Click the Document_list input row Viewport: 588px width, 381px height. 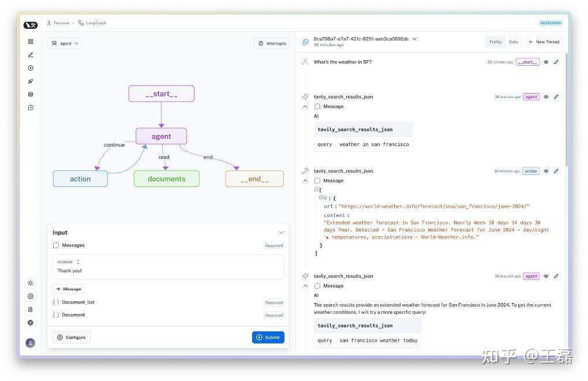coord(168,302)
